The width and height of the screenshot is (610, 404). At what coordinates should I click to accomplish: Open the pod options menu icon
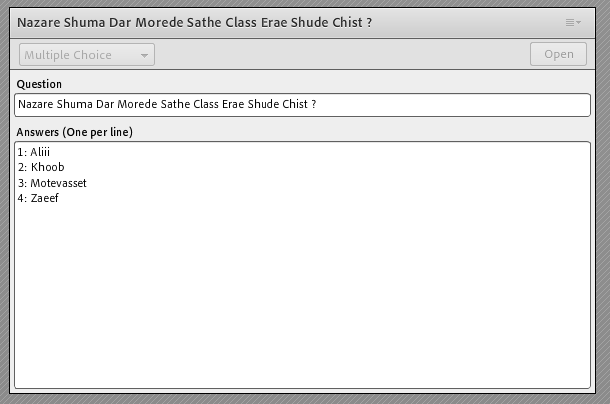coord(570,22)
